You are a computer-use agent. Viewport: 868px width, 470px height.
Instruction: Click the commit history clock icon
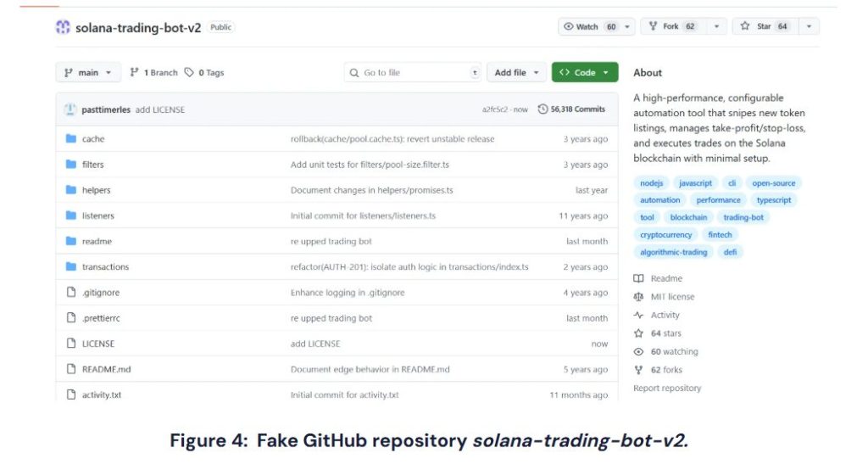(x=542, y=109)
